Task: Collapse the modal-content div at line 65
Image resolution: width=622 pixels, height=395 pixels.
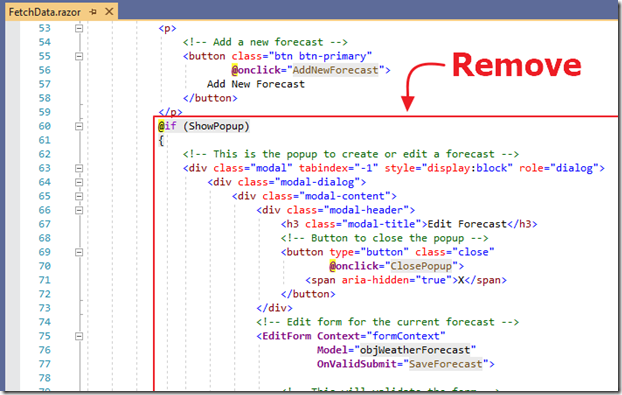Action: pos(79,196)
